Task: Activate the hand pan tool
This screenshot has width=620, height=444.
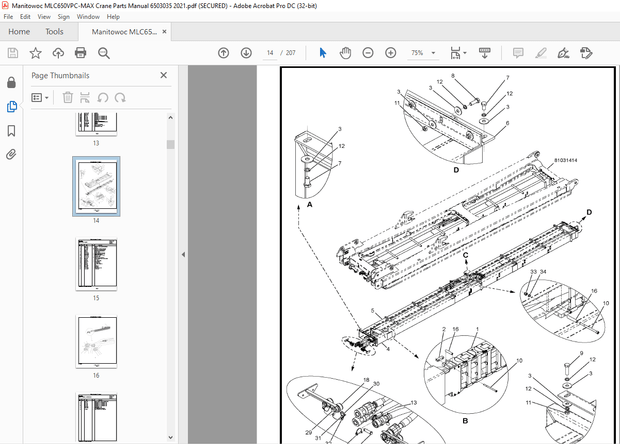Action: point(345,53)
